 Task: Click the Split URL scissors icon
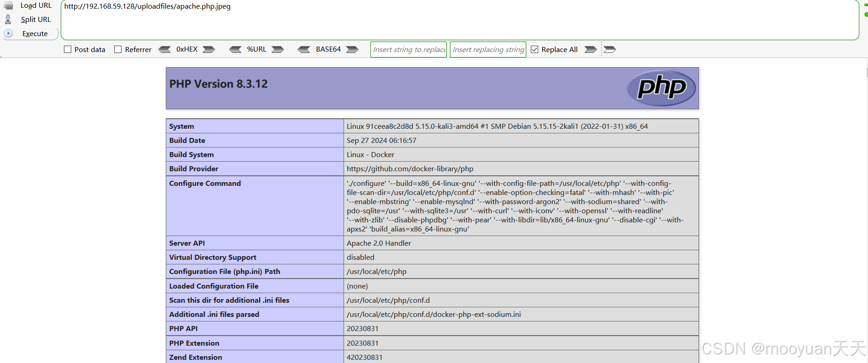[x=8, y=19]
